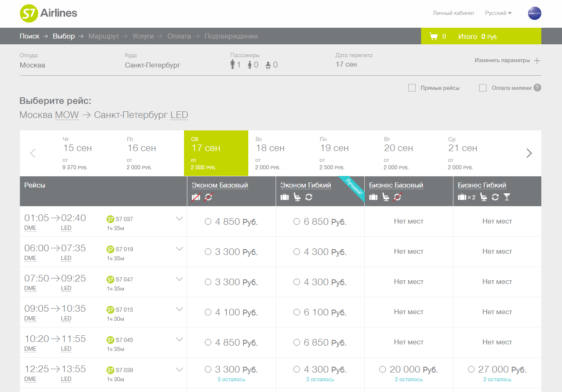Switch to the 19 сен date tab
The height and width of the screenshot is (392, 562).
click(x=344, y=153)
